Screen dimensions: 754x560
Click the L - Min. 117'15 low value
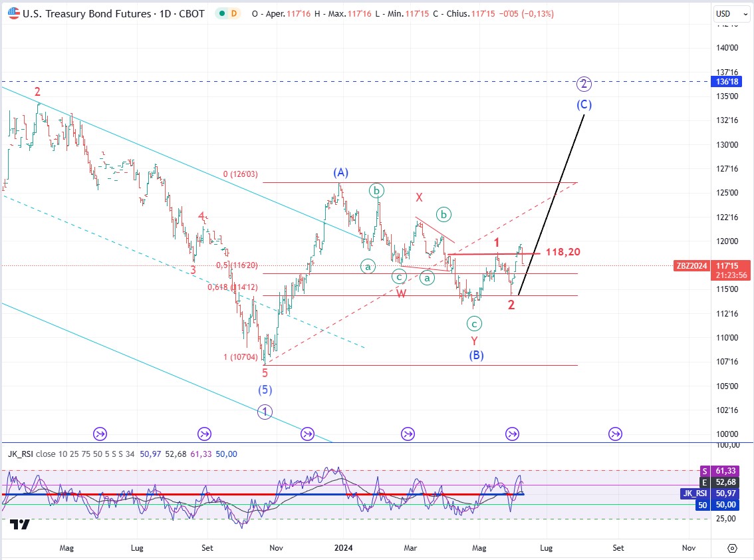[402, 14]
